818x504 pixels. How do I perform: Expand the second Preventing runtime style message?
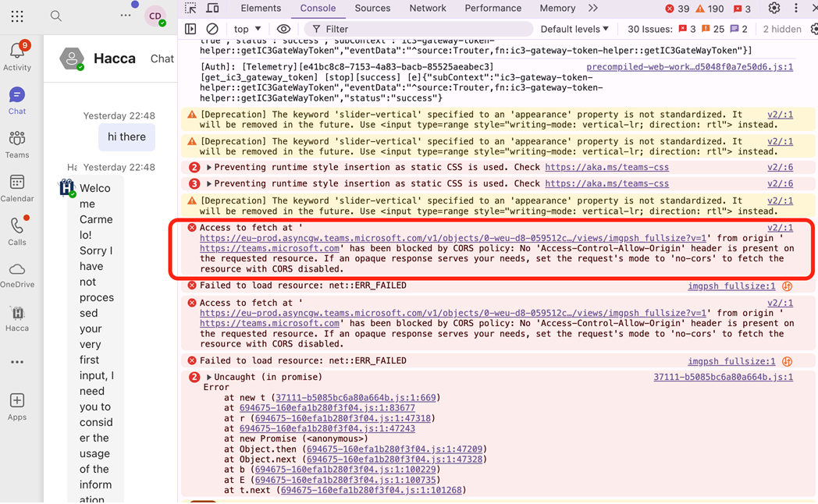[208, 184]
